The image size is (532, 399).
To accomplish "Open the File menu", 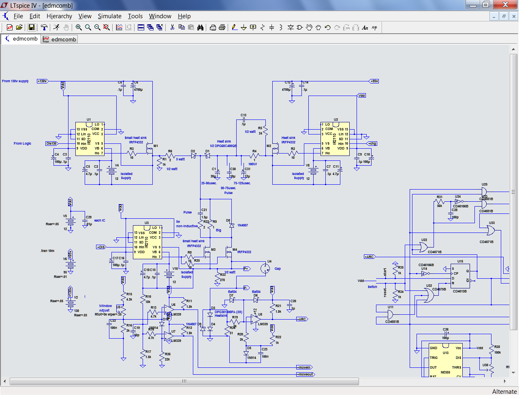I will tap(18, 16).
